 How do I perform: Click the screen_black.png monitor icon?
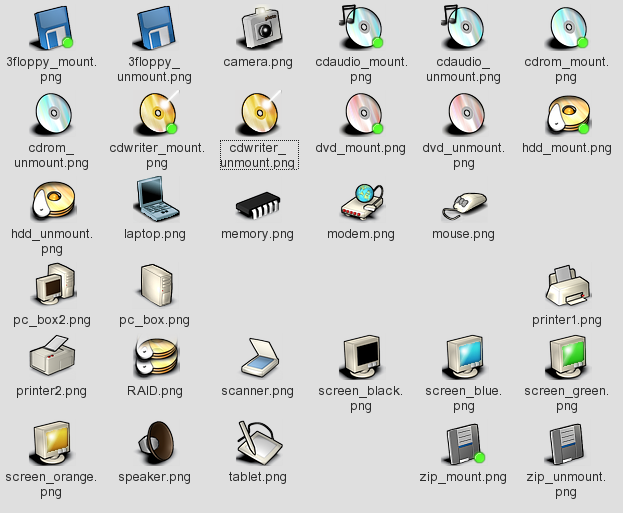[x=362, y=356]
